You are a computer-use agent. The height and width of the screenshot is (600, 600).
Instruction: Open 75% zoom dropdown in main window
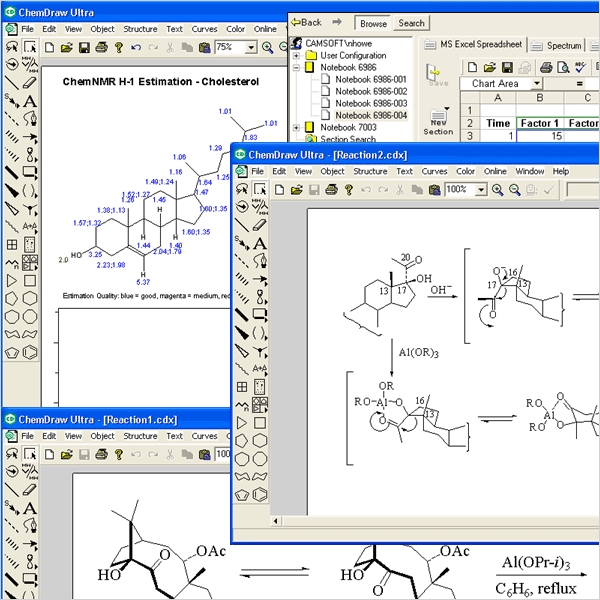point(251,47)
